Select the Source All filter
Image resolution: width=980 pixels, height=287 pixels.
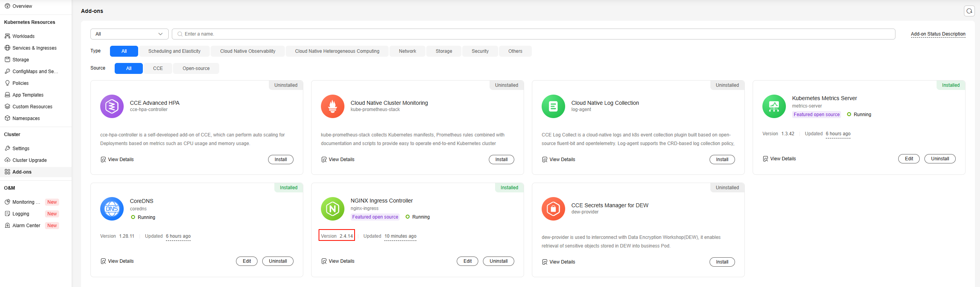129,68
